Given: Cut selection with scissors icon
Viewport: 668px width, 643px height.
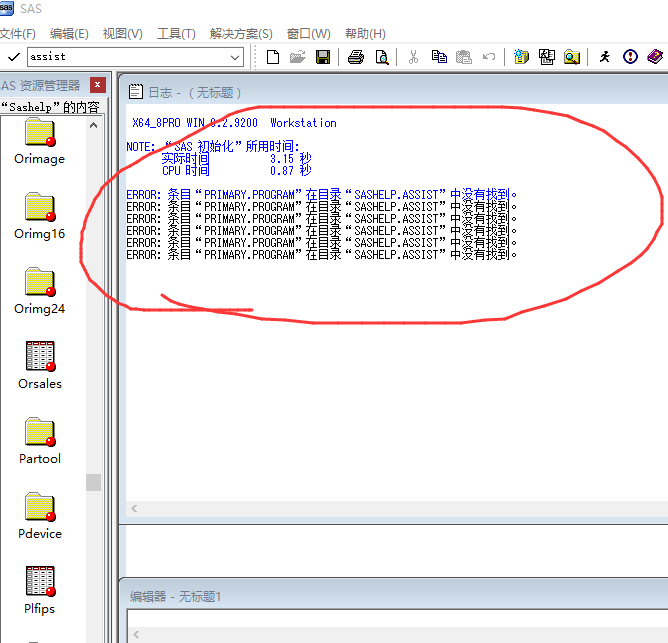Looking at the screenshot, I should pos(413,57).
